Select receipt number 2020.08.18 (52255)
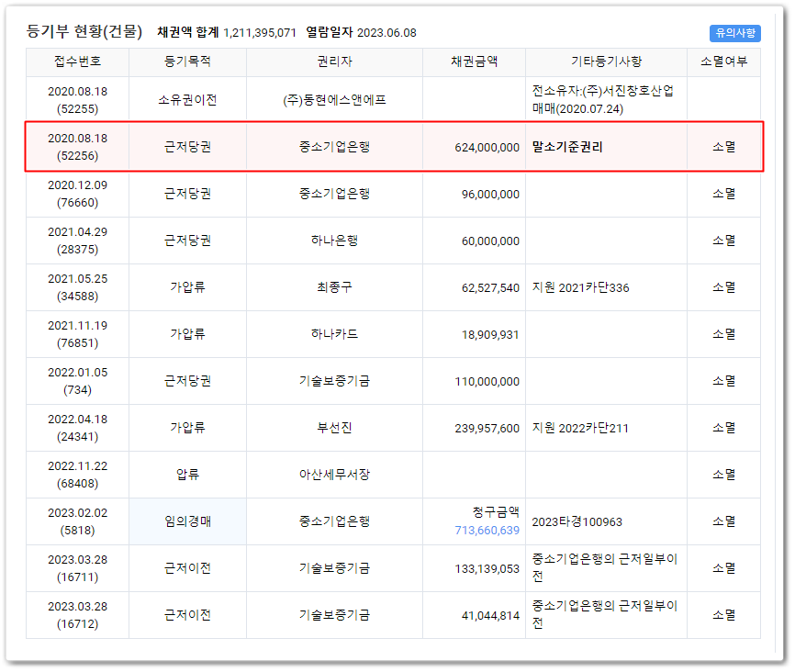 78,100
